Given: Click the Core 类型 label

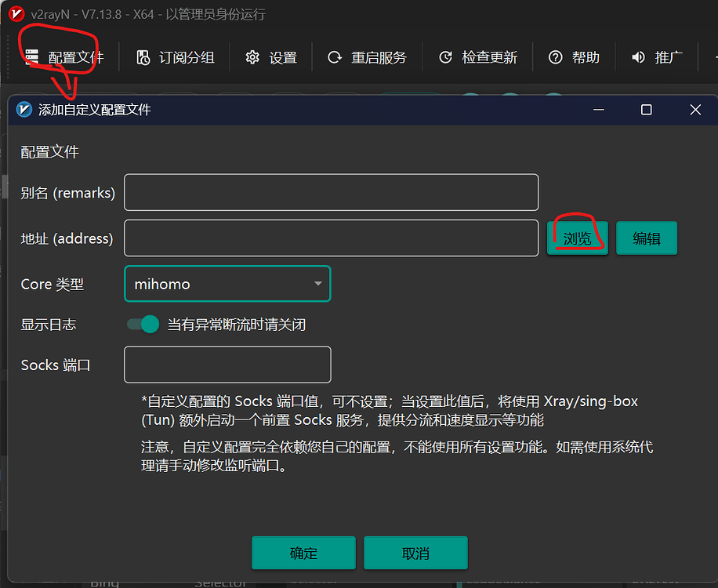Looking at the screenshot, I should pos(53,285).
